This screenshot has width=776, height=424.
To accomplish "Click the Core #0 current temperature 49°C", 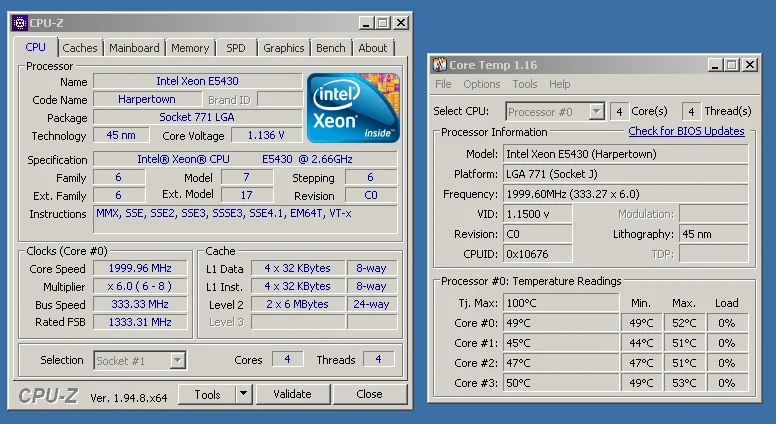I will (561, 323).
